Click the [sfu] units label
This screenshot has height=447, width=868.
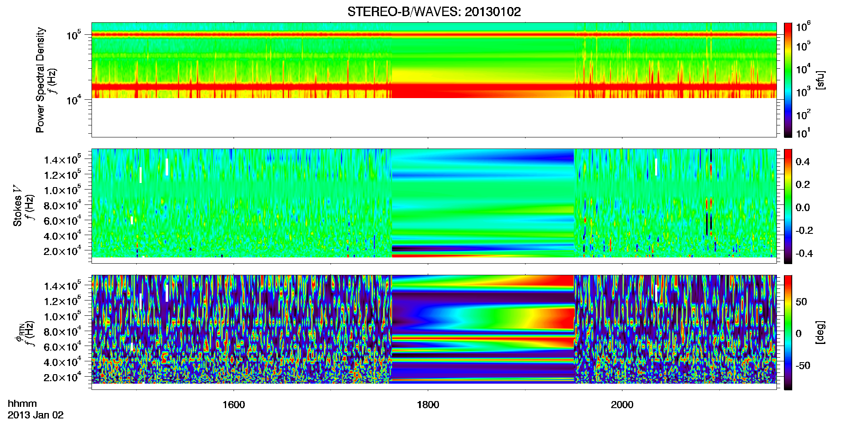(820, 80)
